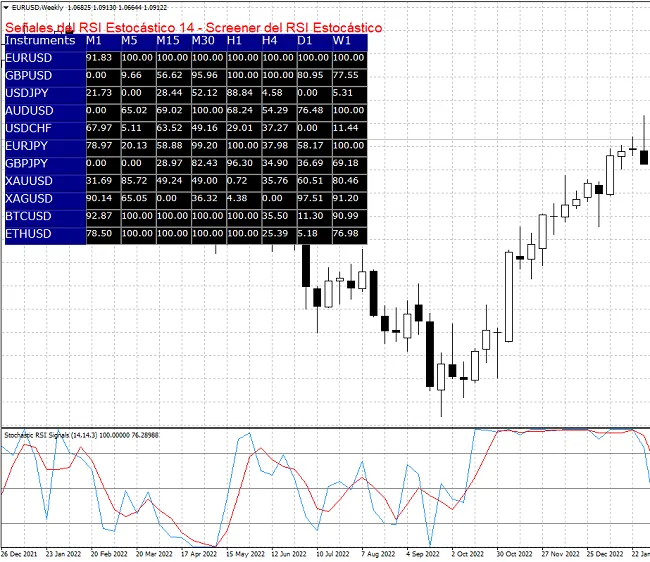Click the H4 timeframe column header
650x562 pixels.
pyautogui.click(x=269, y=41)
